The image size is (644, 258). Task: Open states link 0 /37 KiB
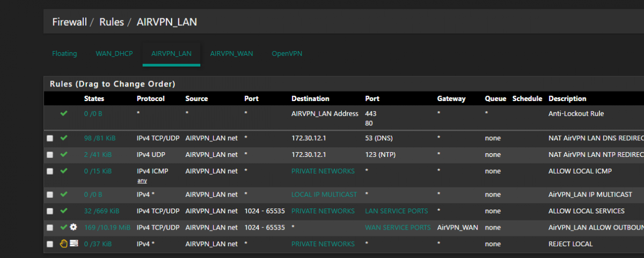(x=98, y=244)
